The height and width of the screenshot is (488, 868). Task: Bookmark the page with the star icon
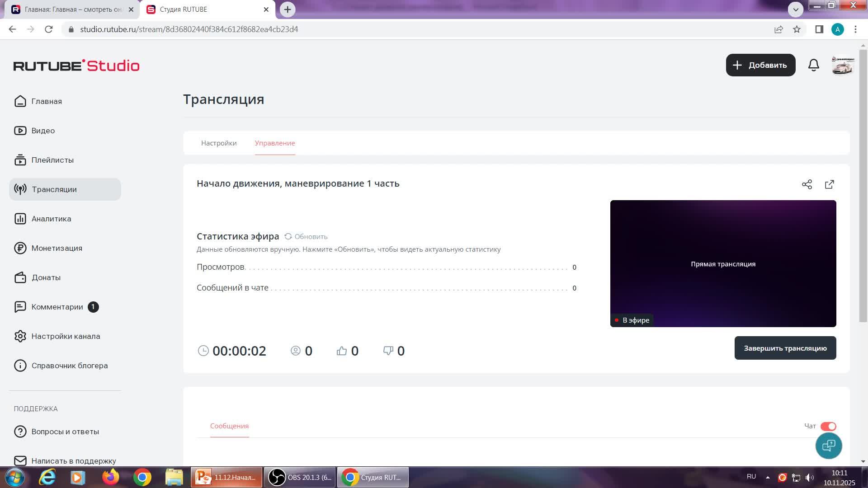[797, 29]
